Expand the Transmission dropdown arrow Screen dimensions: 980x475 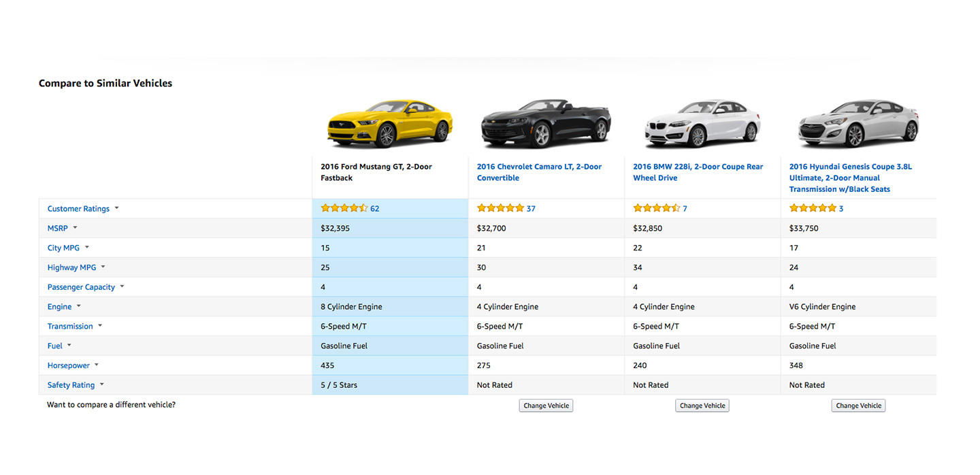(x=100, y=326)
